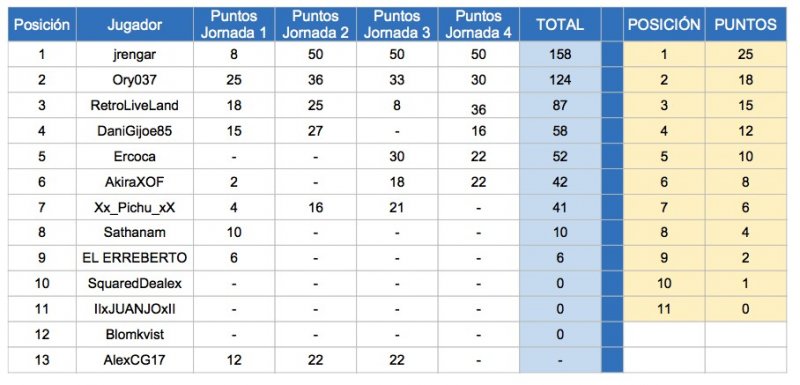Click the SquaredDealex cell

point(135,284)
